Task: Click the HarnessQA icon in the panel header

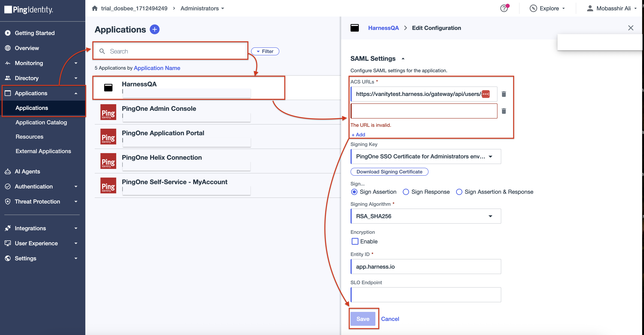Action: (x=354, y=28)
